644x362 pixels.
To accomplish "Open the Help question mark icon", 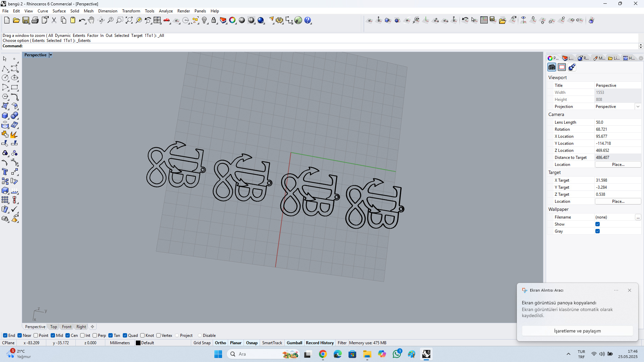I will (308, 20).
